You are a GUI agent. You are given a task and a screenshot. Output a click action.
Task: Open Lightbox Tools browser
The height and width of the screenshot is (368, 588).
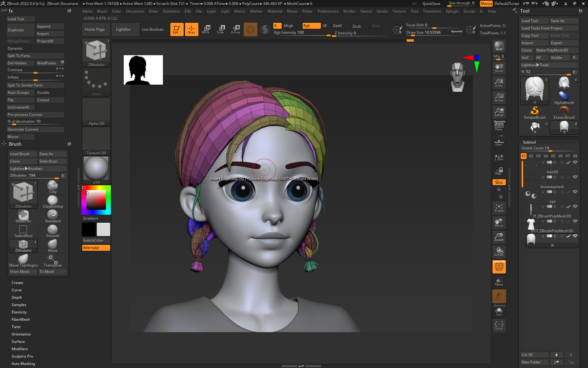coord(549,65)
